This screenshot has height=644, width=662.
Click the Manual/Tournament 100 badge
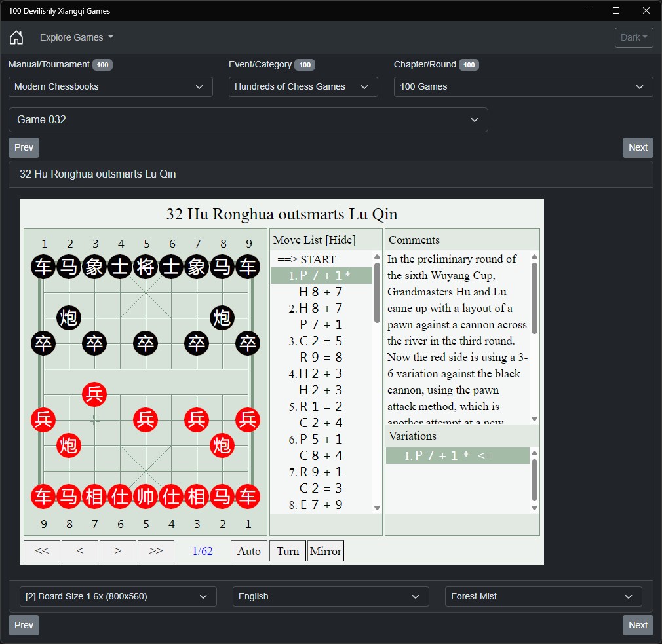(103, 65)
